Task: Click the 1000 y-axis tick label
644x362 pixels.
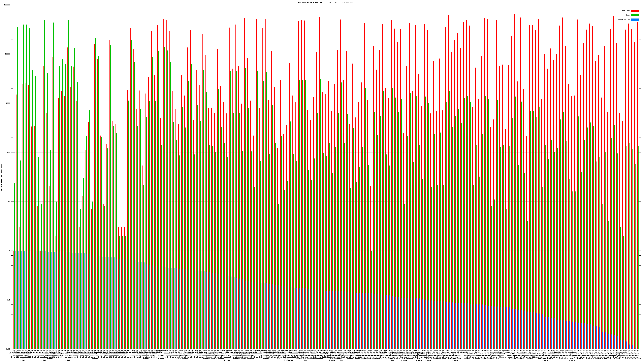Action: click(8, 103)
